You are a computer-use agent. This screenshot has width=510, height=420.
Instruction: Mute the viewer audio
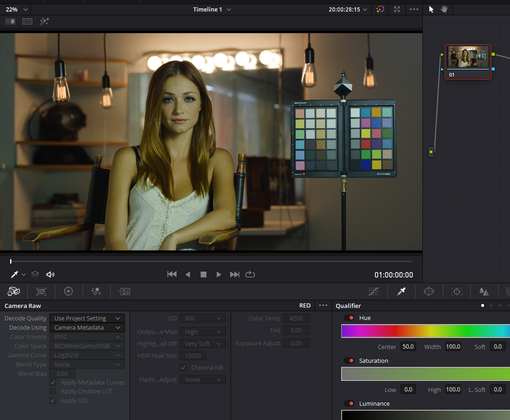[50, 275]
